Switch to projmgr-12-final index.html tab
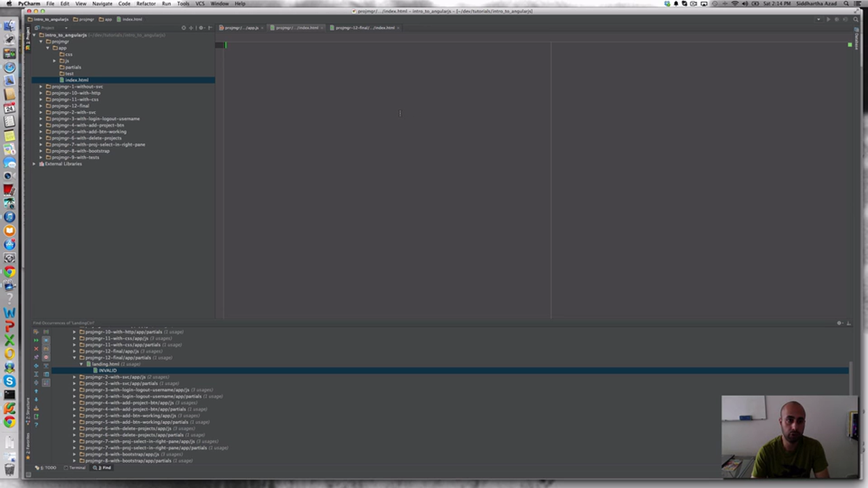The width and height of the screenshot is (868, 488). (x=365, y=28)
